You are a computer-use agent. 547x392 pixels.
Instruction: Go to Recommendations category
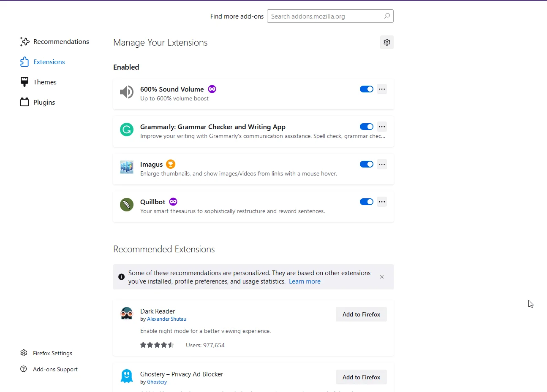pyautogui.click(x=54, y=41)
